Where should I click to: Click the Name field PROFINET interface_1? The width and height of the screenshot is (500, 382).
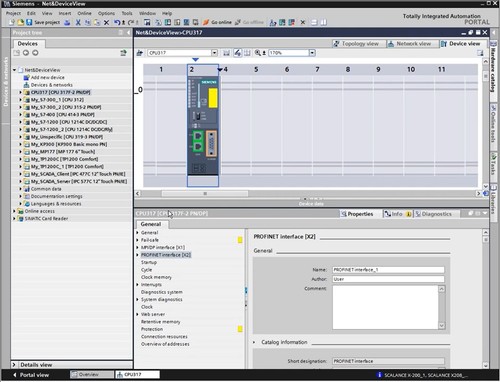388,270
